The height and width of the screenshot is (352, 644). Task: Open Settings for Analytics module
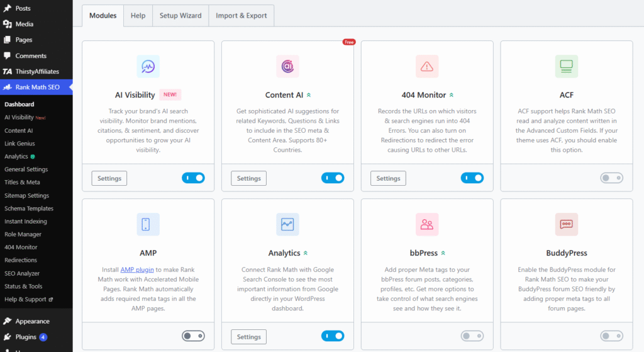click(x=248, y=337)
